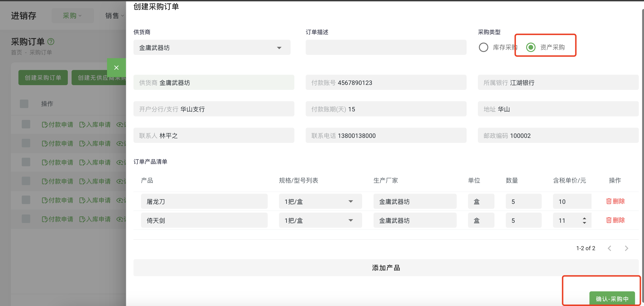Go to next page of product list
Screen dimensions: 644x306
pos(627,248)
